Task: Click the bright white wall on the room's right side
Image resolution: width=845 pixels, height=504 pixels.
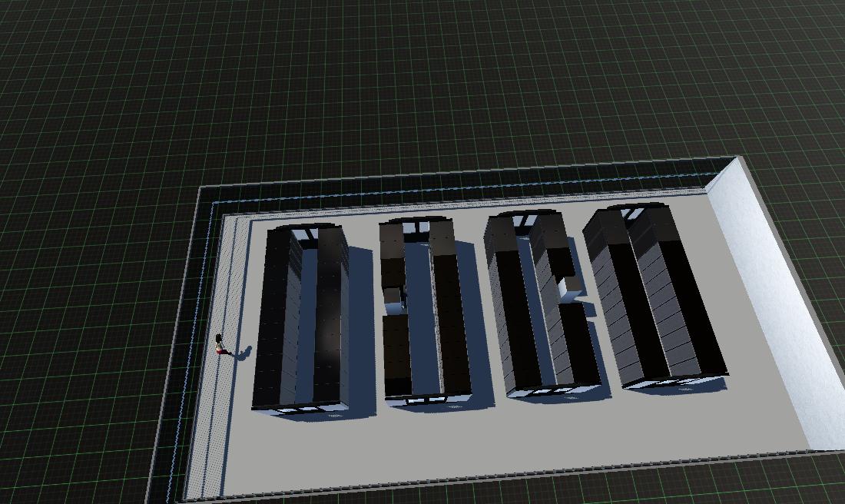Action: [x=776, y=307]
